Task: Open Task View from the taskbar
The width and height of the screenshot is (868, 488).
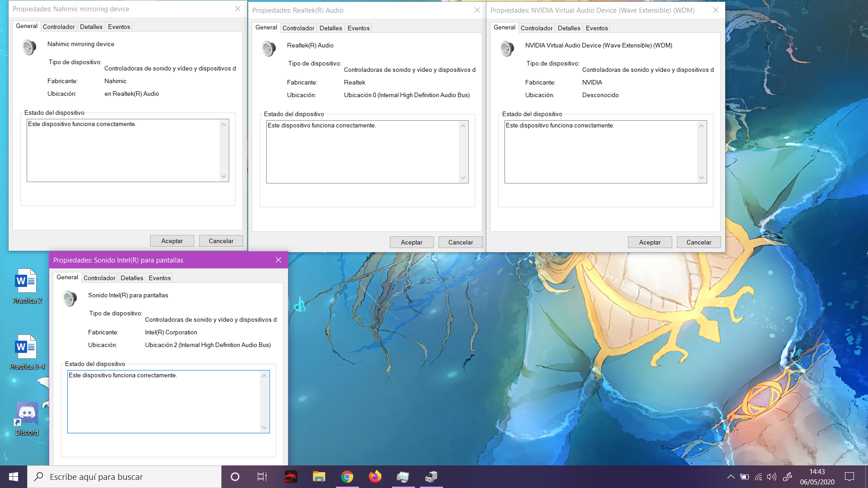Action: pos(262,477)
